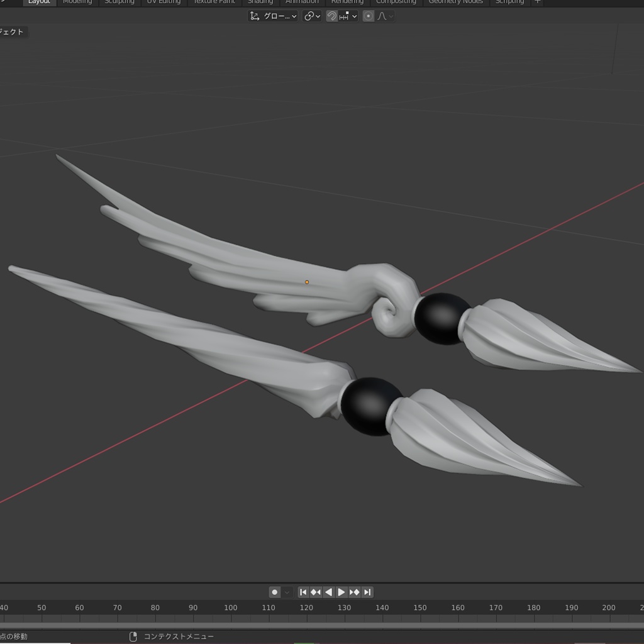Click frame 190 on the timeline ruler
Viewport: 644px width, 644px height.
point(571,608)
